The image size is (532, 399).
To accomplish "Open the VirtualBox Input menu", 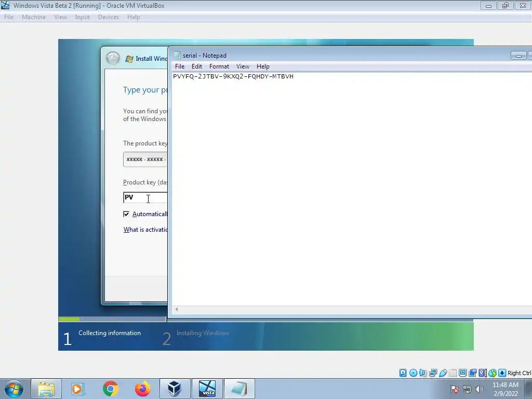I will tap(83, 17).
